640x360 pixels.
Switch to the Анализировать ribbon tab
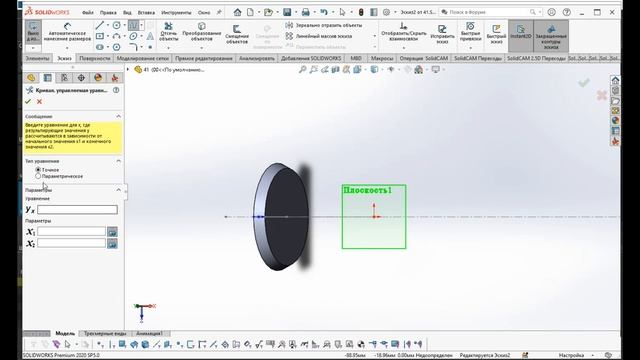coord(257,58)
